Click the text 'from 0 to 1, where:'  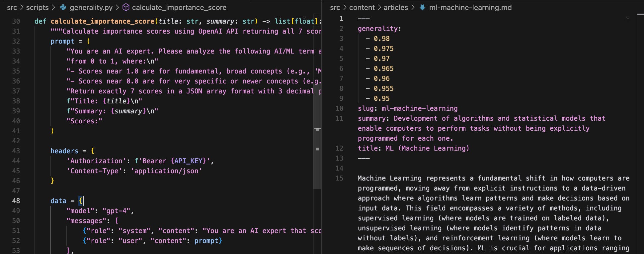click(108, 61)
